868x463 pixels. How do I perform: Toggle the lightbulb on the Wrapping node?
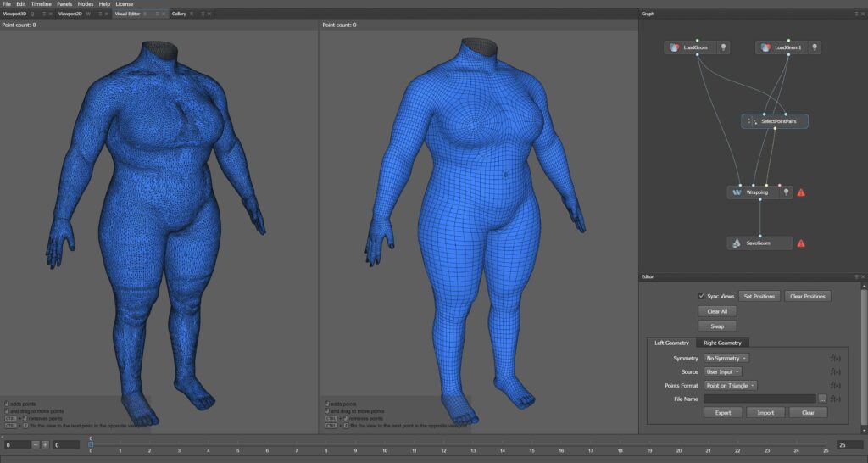pyautogui.click(x=786, y=192)
